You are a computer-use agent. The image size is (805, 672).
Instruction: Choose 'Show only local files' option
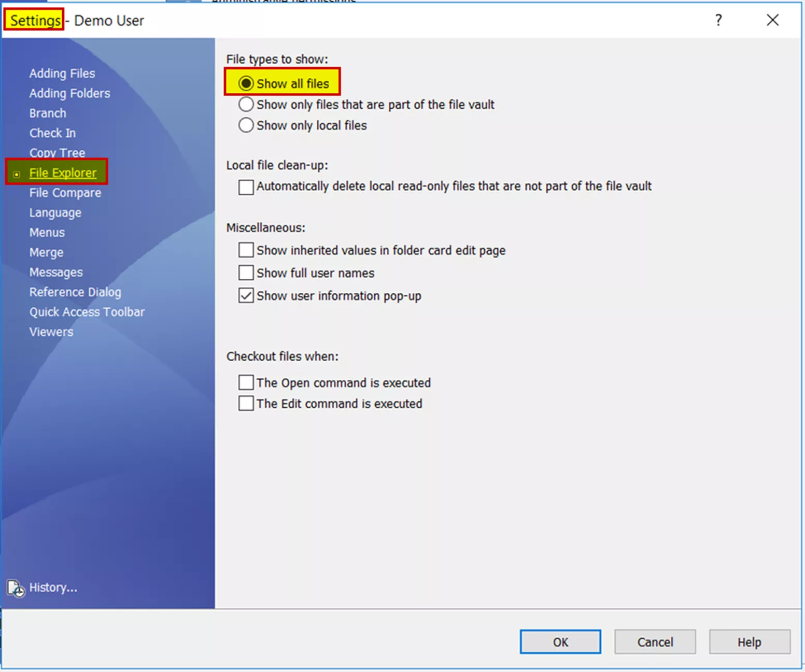pos(246,125)
